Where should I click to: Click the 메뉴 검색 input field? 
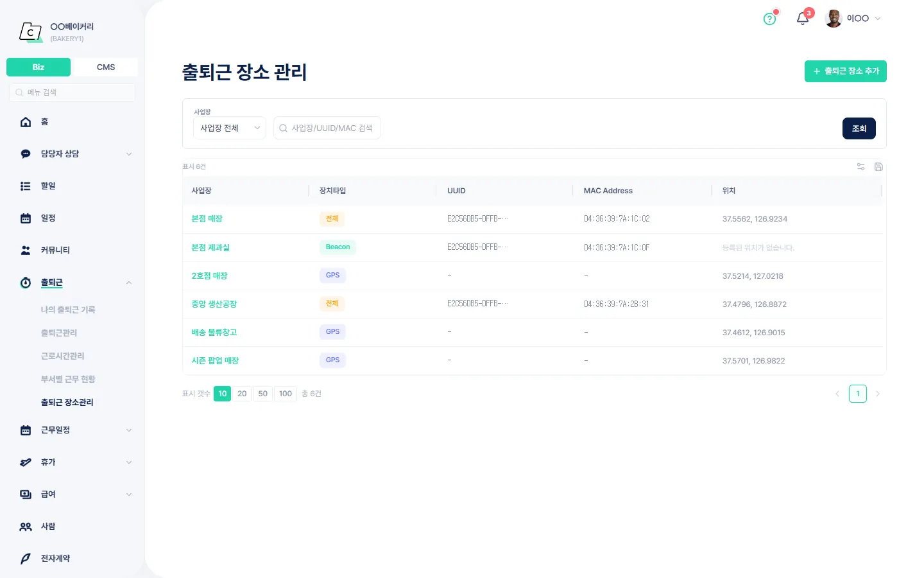coord(72,92)
